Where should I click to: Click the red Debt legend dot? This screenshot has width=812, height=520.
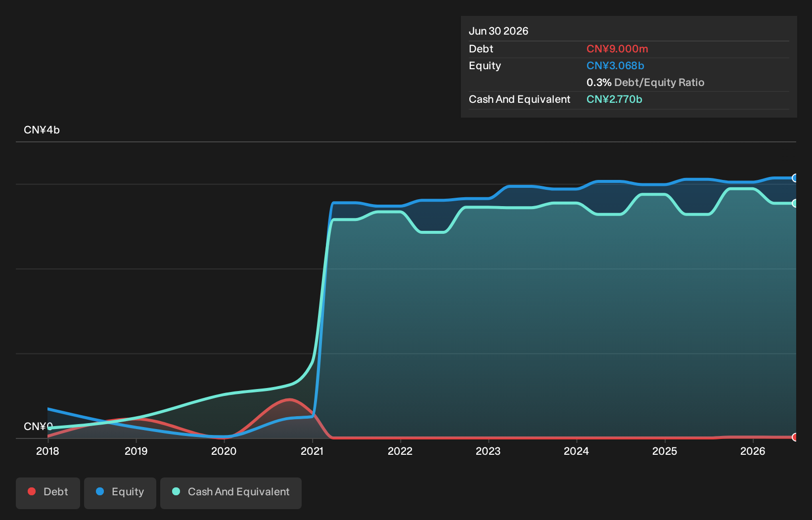pos(32,491)
